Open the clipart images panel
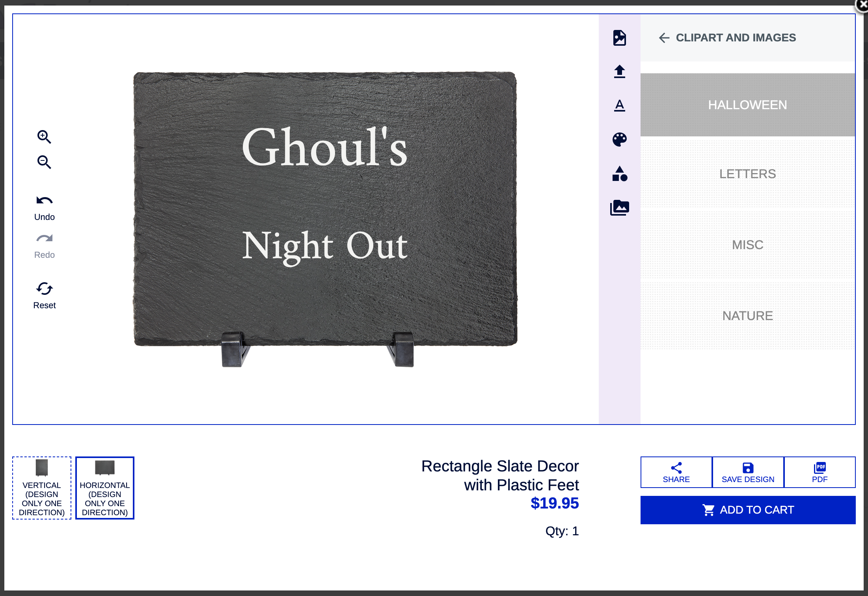 point(619,37)
